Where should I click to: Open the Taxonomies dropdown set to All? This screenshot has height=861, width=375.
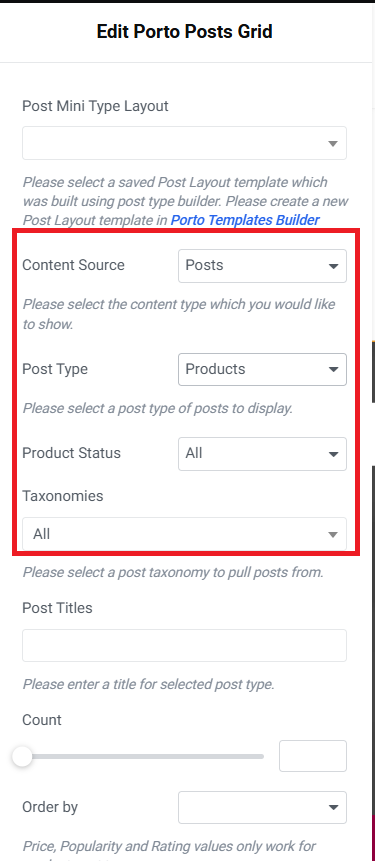pyautogui.click(x=184, y=534)
